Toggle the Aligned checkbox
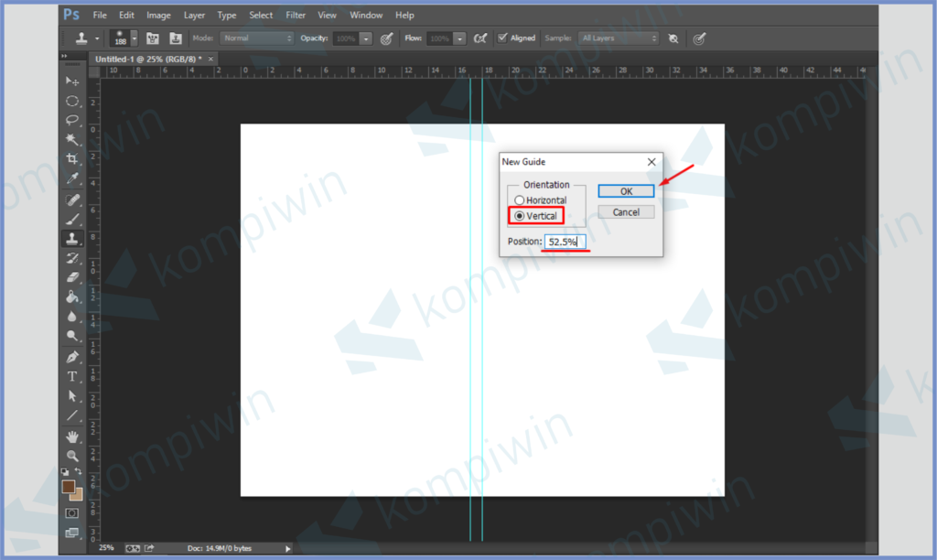 (502, 38)
